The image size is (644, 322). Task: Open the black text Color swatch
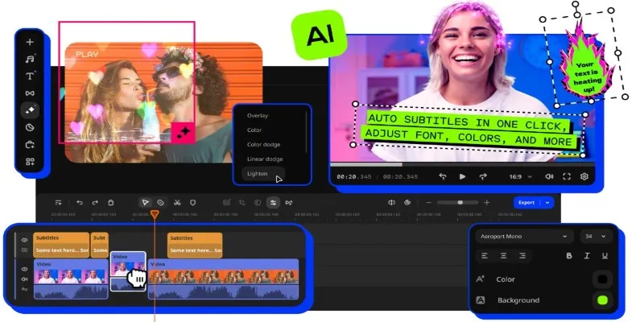(602, 279)
